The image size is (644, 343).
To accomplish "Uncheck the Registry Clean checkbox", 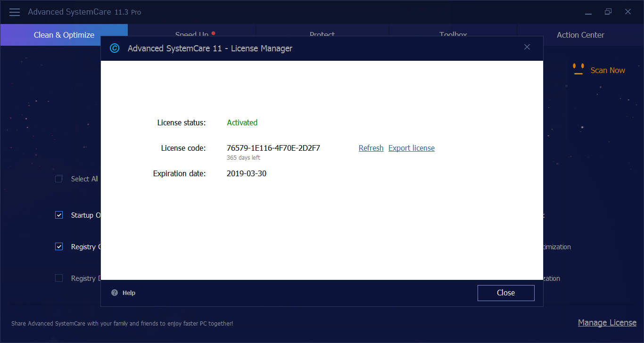I will (x=59, y=246).
